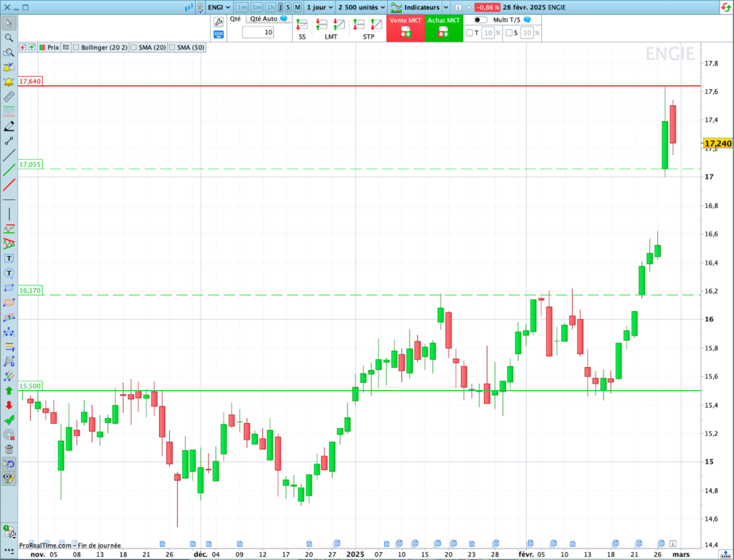
Task: Select the support/resistance channel tool
Action: (9, 229)
